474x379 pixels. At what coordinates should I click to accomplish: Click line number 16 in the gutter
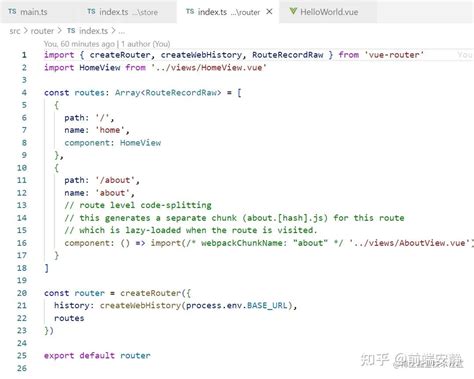pyautogui.click(x=22, y=243)
